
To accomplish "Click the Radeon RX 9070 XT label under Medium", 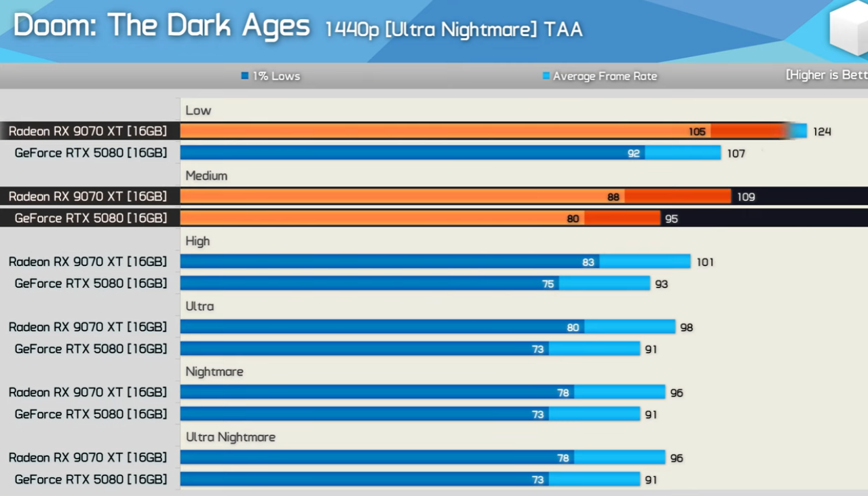I will pos(88,196).
